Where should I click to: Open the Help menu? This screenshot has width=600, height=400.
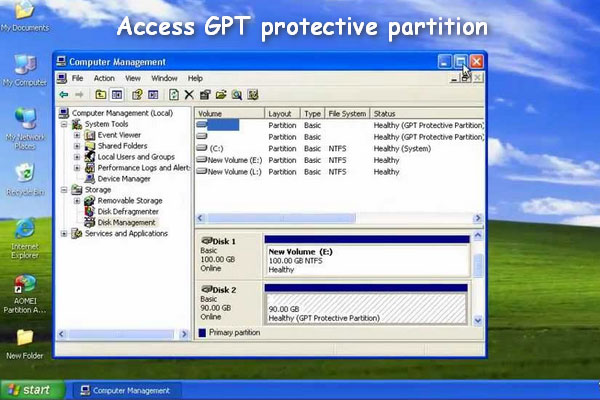pyautogui.click(x=195, y=78)
